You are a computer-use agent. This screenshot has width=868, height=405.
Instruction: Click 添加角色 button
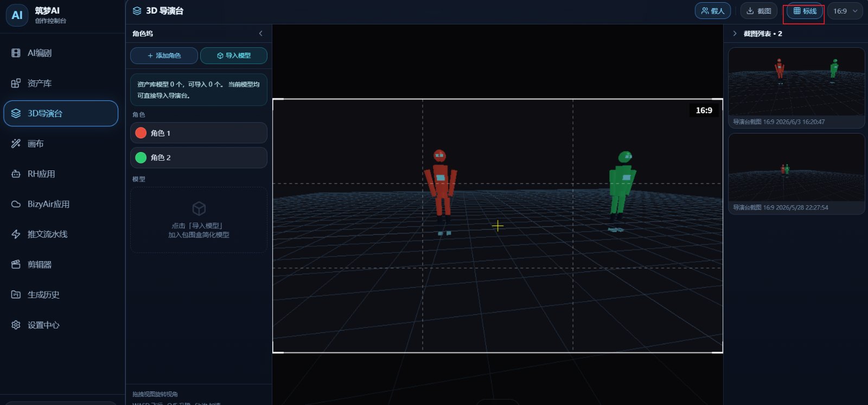click(x=164, y=56)
